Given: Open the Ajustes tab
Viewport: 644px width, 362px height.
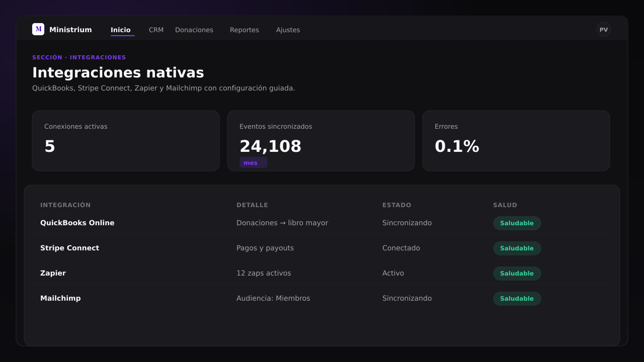Looking at the screenshot, I should click(x=288, y=30).
